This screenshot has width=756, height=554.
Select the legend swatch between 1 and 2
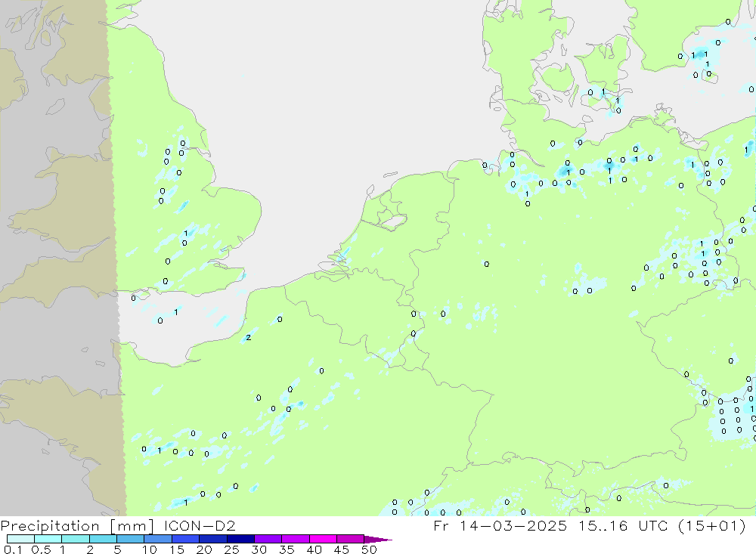click(x=76, y=539)
